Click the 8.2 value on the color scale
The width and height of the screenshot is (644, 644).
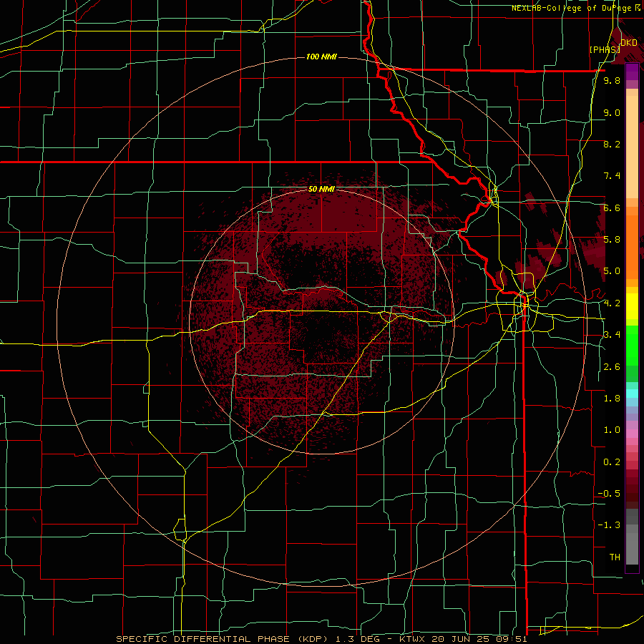(x=612, y=144)
